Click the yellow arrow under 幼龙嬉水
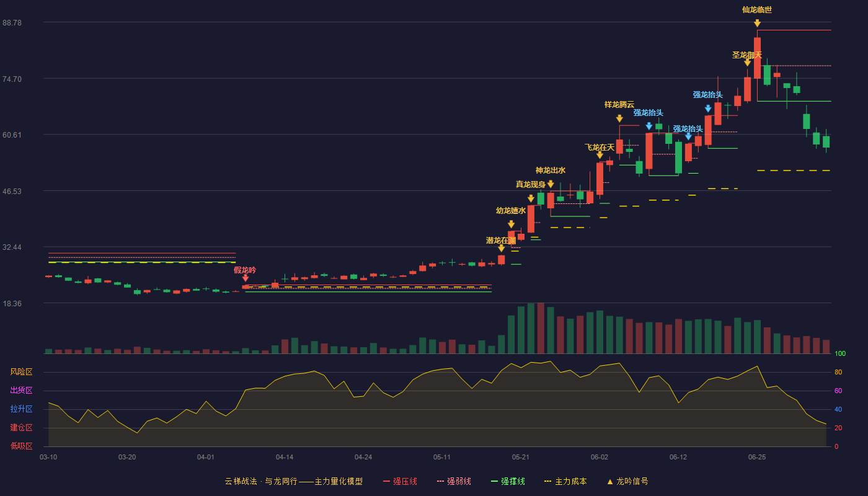Image resolution: width=868 pixels, height=496 pixels. [511, 224]
